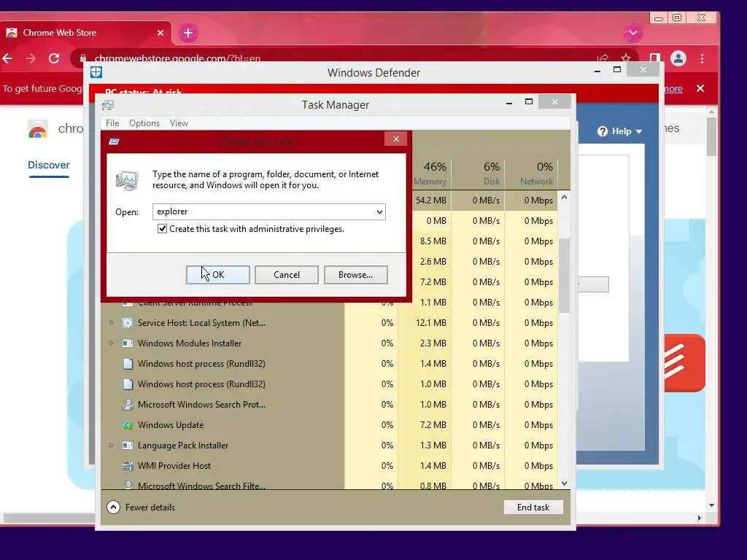
Task: Click the Chrome Web Store logo
Action: tap(38, 130)
